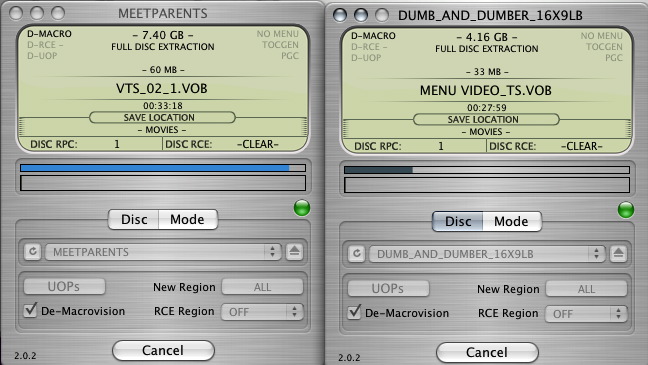Screen dimensions: 648x365
Task: Click the 60 MB file size readout
Action: tap(163, 70)
